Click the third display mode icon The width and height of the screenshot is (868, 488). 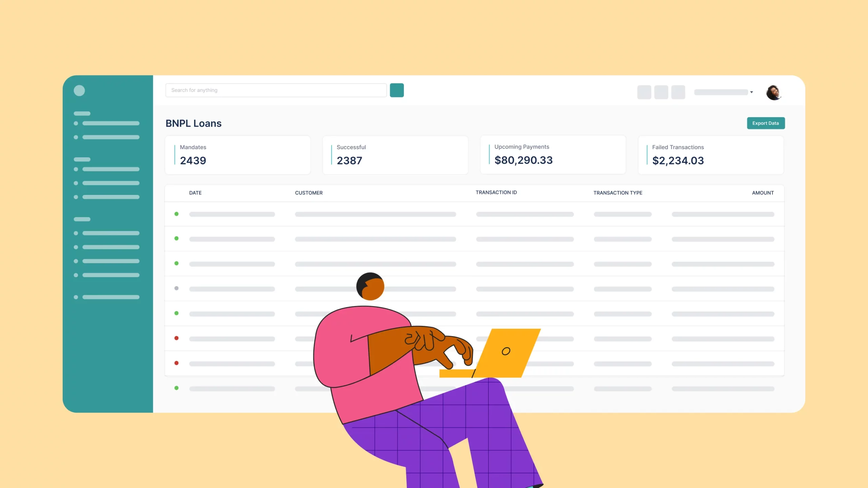click(678, 93)
